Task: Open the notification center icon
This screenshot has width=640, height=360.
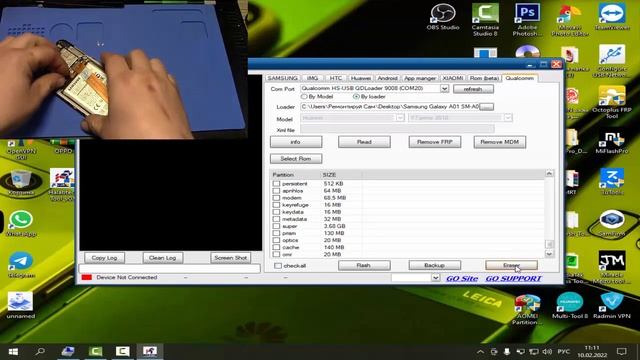Action: tap(622, 351)
